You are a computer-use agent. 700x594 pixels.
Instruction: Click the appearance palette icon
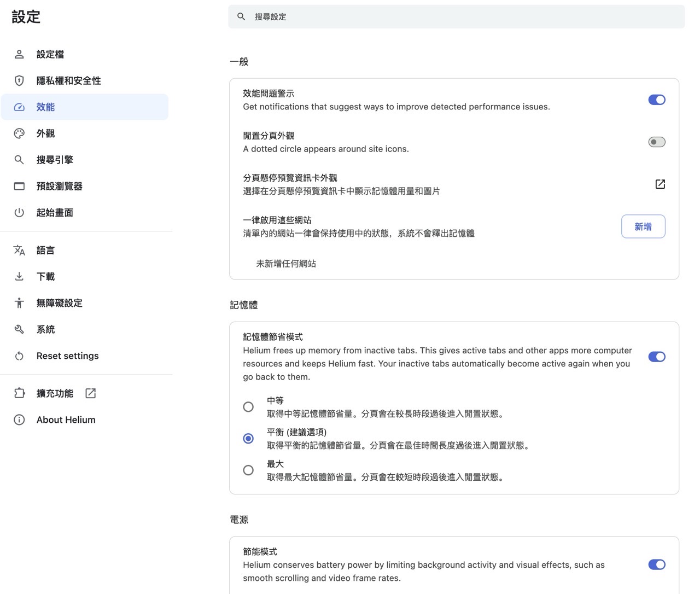point(19,133)
